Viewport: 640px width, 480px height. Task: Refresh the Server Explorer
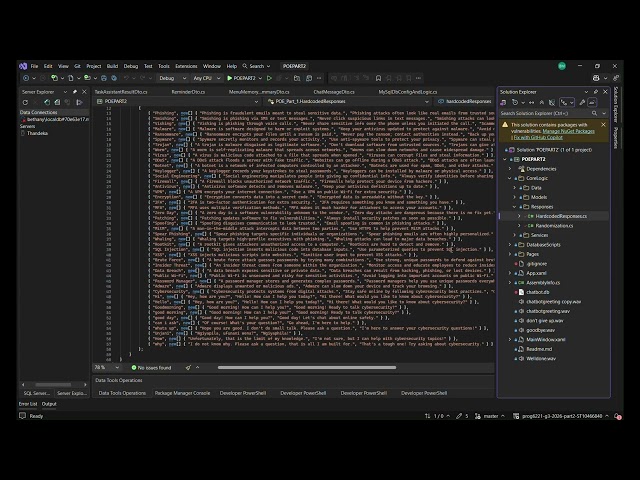pos(25,102)
